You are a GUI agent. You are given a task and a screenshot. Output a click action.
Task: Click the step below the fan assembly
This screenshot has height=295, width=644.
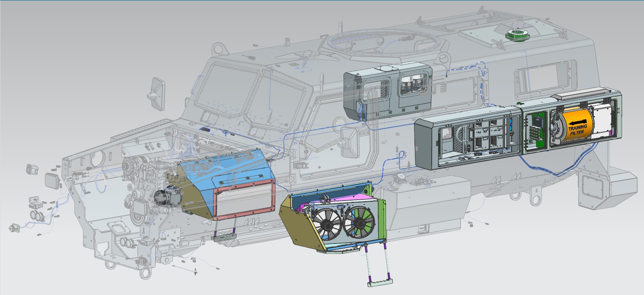[x=379, y=283]
